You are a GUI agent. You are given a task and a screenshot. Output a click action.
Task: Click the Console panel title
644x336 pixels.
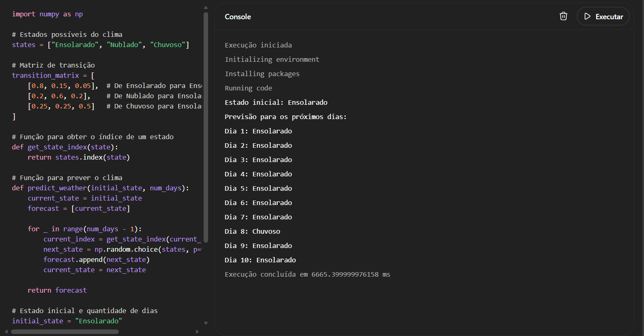click(238, 17)
